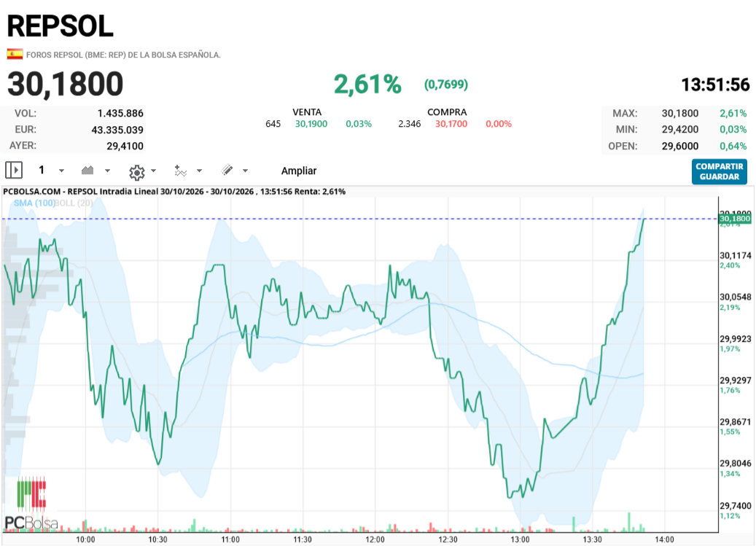Click the EUR value 43.335.039

(117, 130)
